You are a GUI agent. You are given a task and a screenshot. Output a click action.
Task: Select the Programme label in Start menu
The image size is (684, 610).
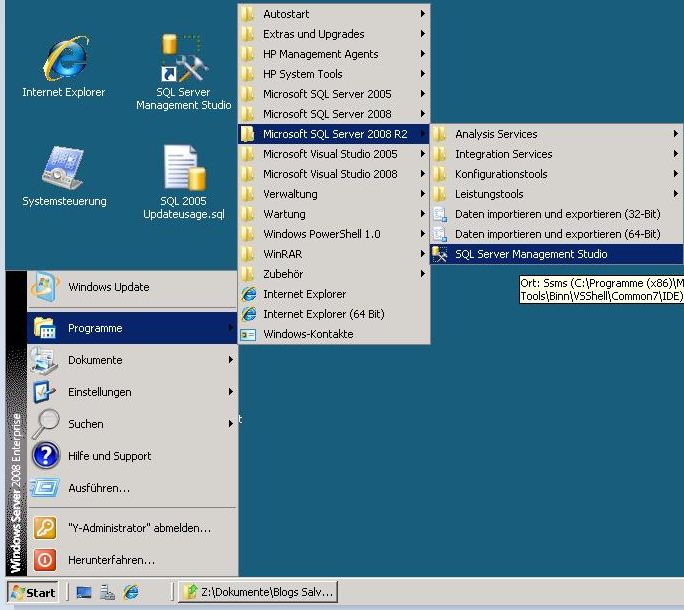95,328
